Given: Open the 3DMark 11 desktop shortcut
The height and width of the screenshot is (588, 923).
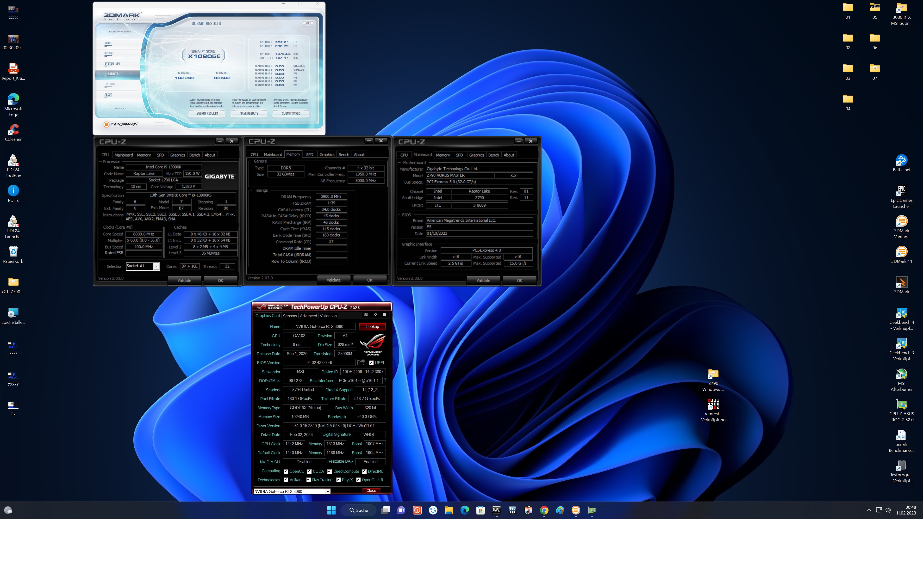Looking at the screenshot, I should 901,255.
